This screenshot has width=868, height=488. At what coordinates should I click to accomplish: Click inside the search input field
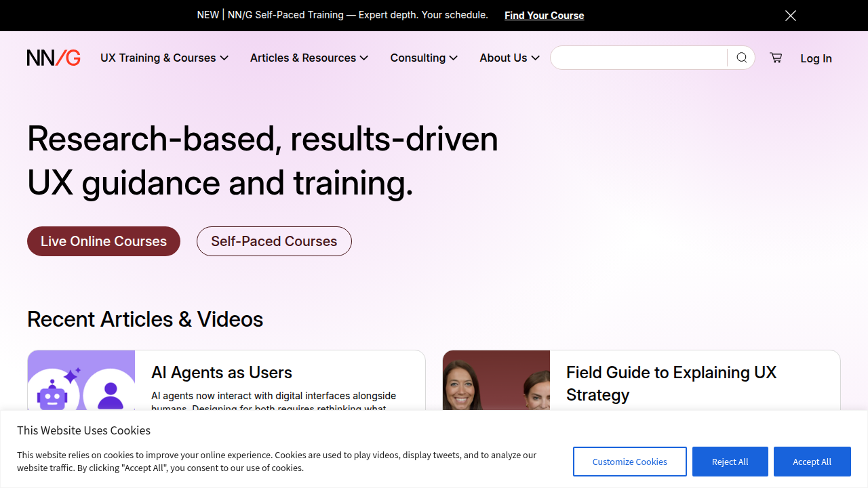point(637,58)
